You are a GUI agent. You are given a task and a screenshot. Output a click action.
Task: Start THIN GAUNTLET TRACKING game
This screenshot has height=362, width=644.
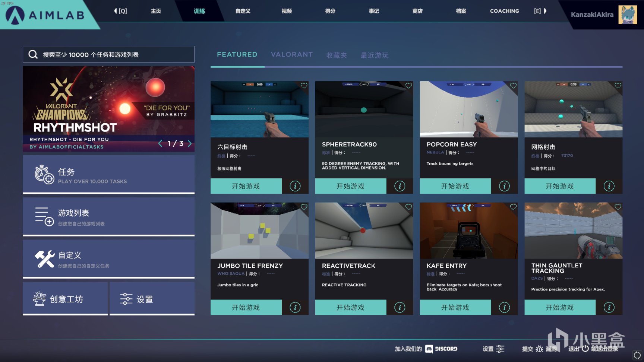pyautogui.click(x=560, y=307)
